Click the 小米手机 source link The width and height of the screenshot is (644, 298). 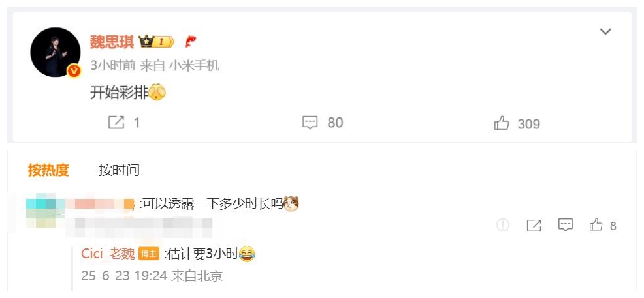[194, 65]
